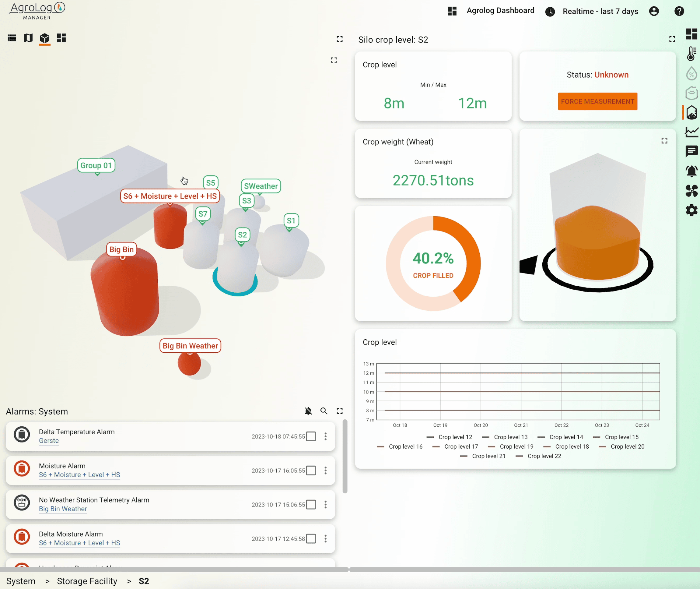Open the fan ventilation sidebar icon
Viewport: 700px width, 589px height.
pos(691,191)
